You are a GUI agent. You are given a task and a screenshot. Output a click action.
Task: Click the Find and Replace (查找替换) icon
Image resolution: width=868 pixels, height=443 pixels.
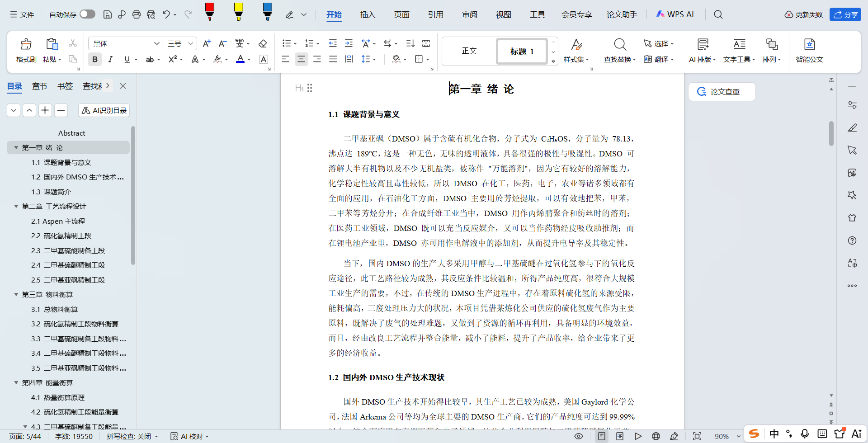point(620,44)
